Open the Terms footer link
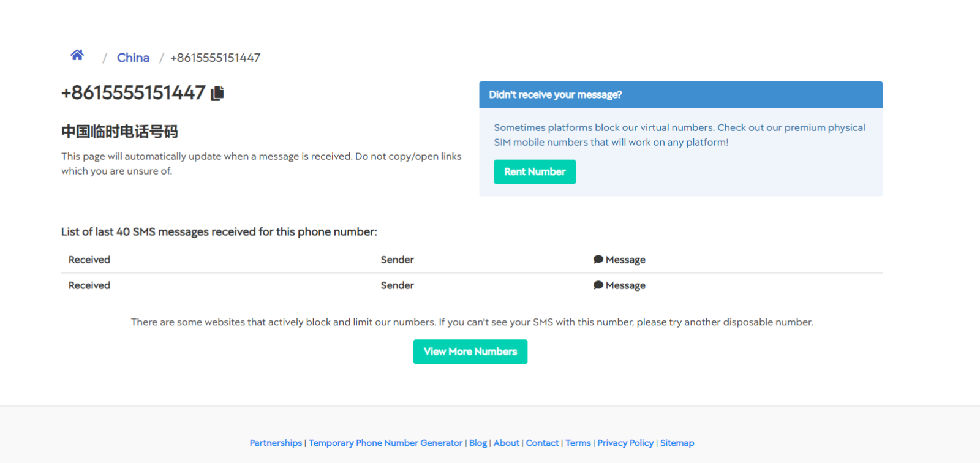The width and height of the screenshot is (980, 463). coord(578,443)
